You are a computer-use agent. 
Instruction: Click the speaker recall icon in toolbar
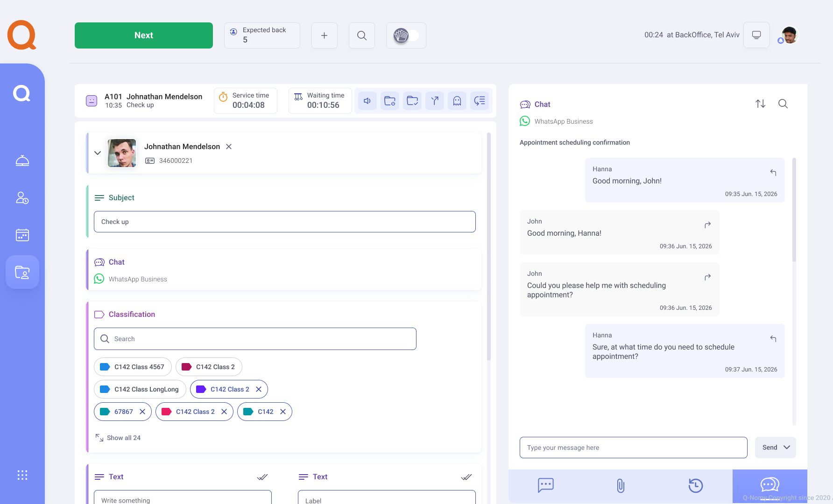tap(367, 101)
